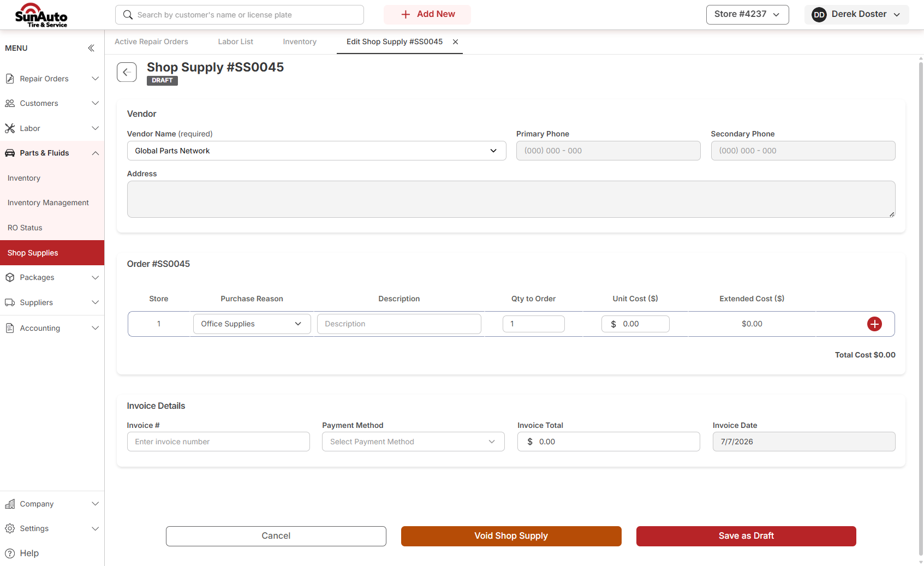Collapse the menu with double-chevron icon

click(x=91, y=48)
